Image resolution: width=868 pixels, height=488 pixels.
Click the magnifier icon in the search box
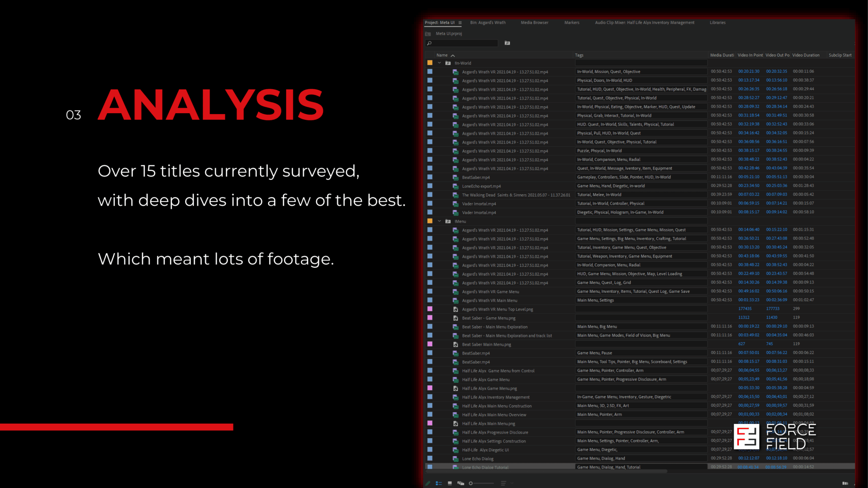[x=429, y=43]
